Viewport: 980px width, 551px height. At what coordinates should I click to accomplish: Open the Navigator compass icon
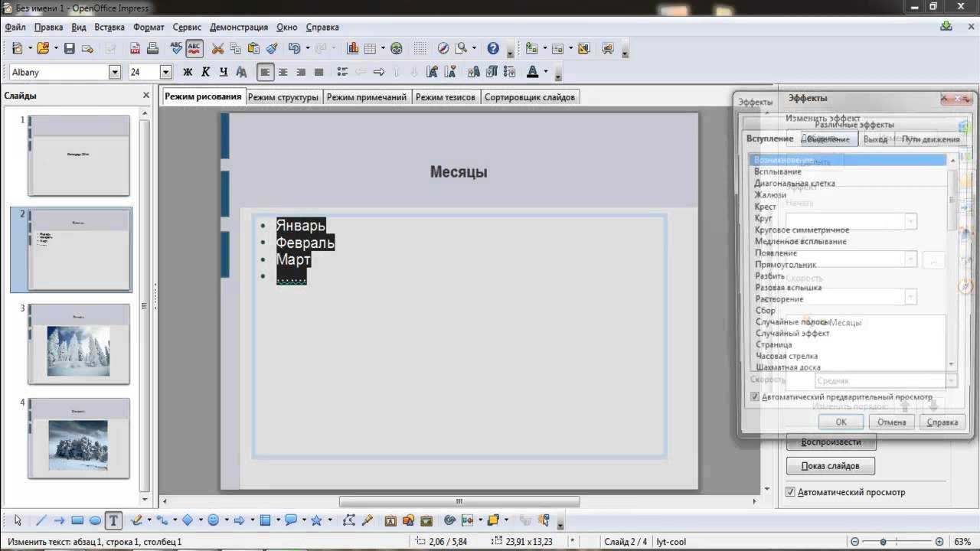pyautogui.click(x=443, y=48)
